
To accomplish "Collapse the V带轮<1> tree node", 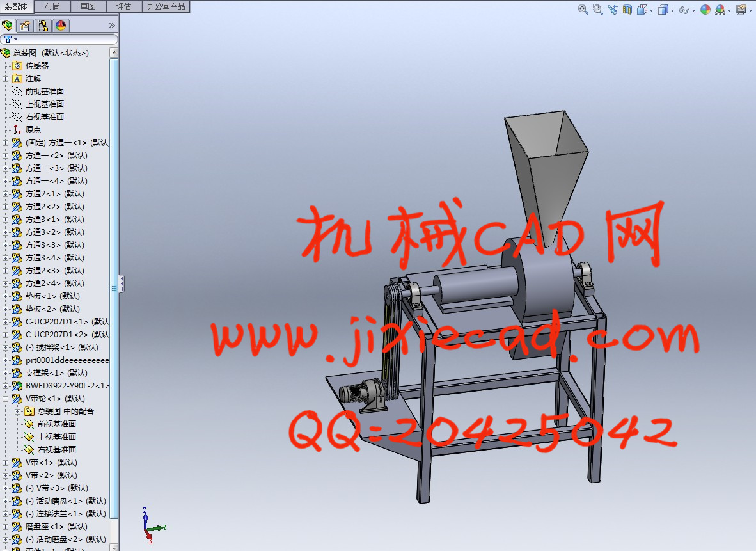I will coord(6,399).
